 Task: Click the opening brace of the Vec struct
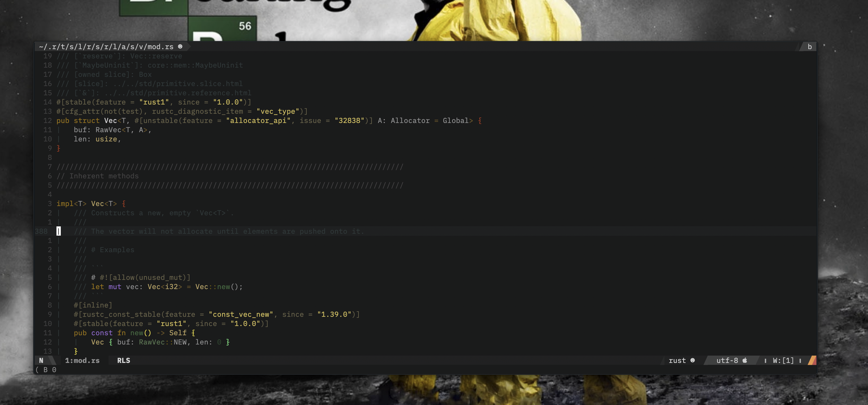coord(480,121)
